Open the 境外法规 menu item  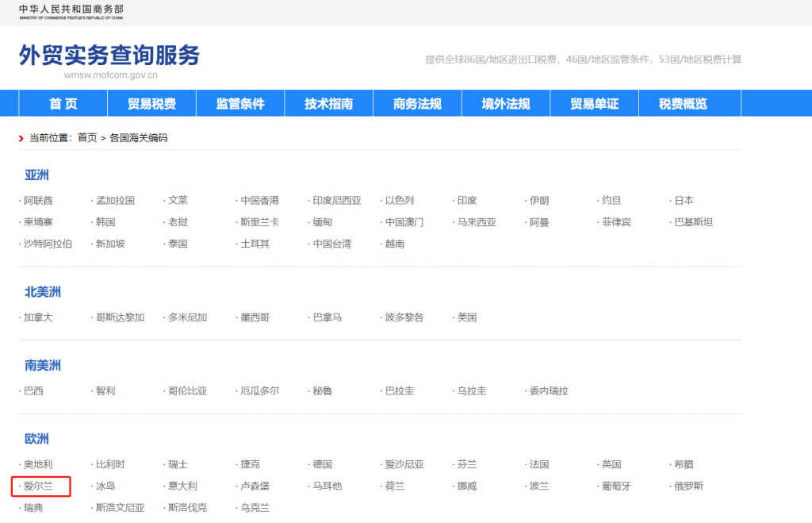pyautogui.click(x=506, y=104)
